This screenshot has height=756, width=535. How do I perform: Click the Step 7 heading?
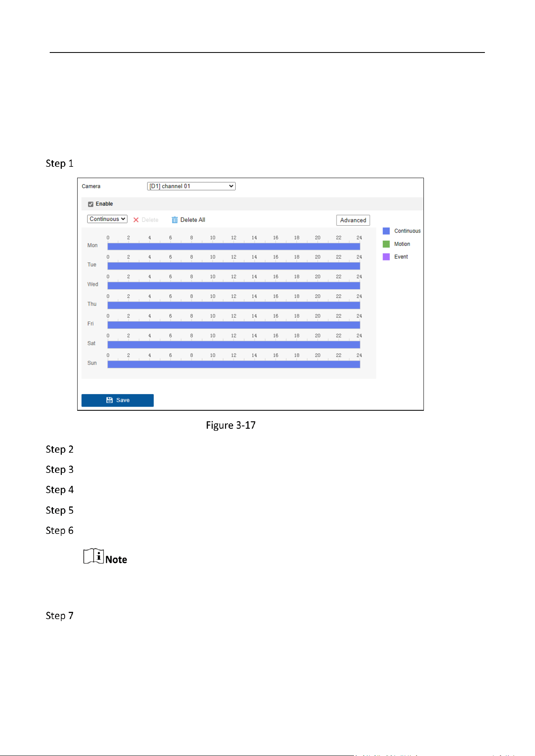click(x=59, y=616)
